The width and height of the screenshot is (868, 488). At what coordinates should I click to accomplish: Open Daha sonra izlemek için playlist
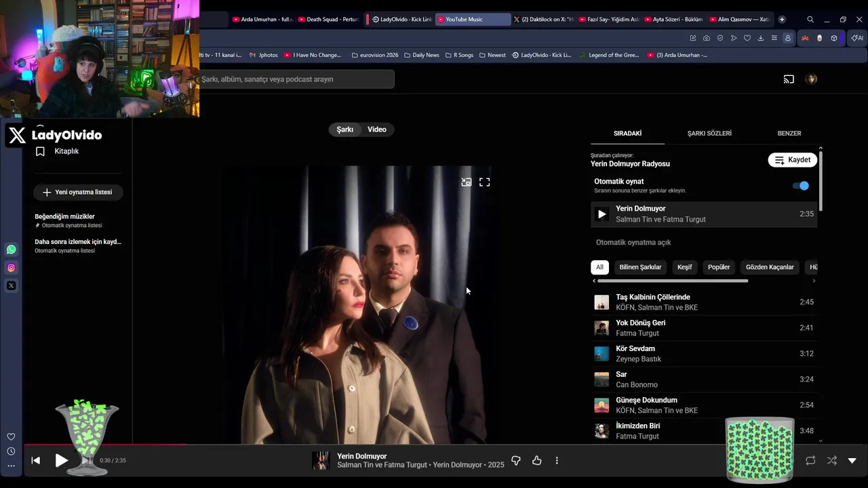(x=78, y=245)
